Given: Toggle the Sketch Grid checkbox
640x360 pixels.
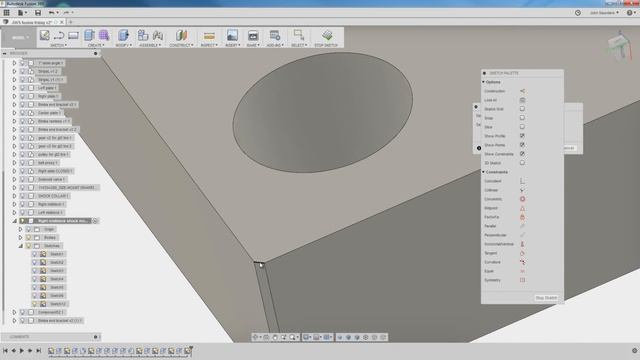Looking at the screenshot, I should pyautogui.click(x=522, y=109).
